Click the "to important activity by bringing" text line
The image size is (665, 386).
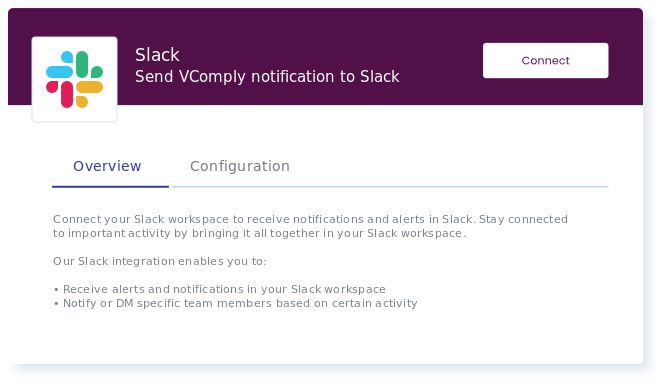[259, 233]
